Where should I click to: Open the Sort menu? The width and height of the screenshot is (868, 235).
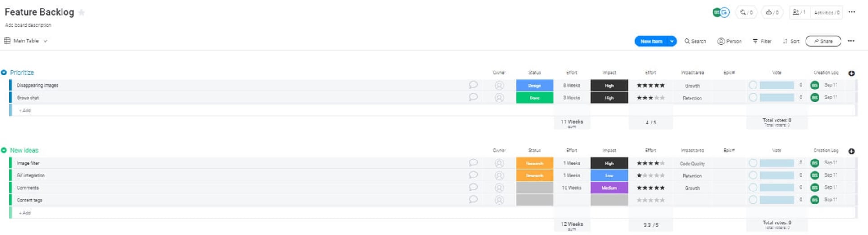(791, 41)
